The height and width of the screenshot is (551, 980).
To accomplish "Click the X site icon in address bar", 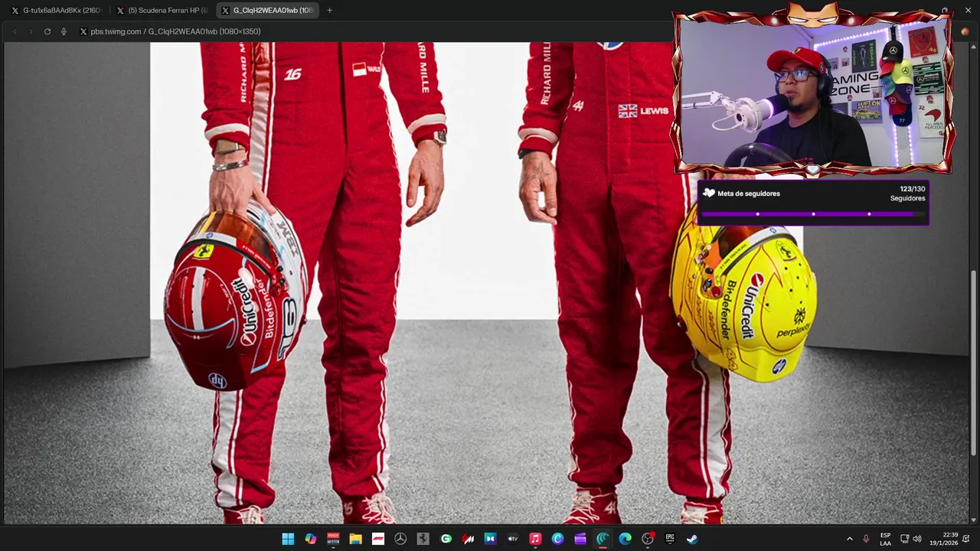I will (83, 31).
